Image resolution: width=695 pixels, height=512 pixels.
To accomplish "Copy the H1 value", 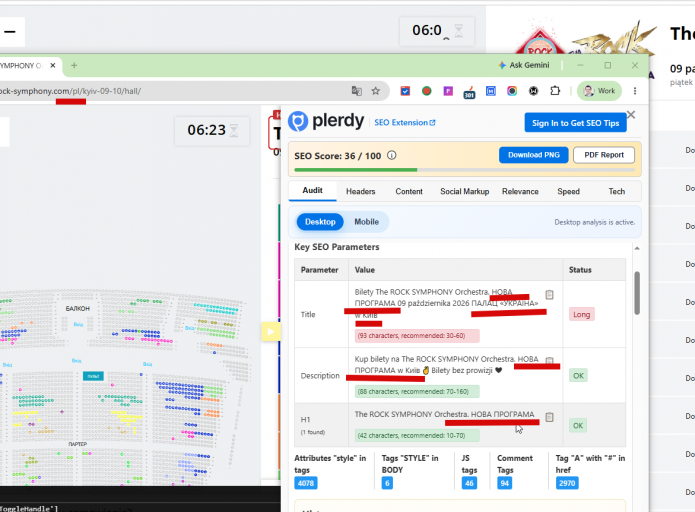I will click(x=549, y=417).
